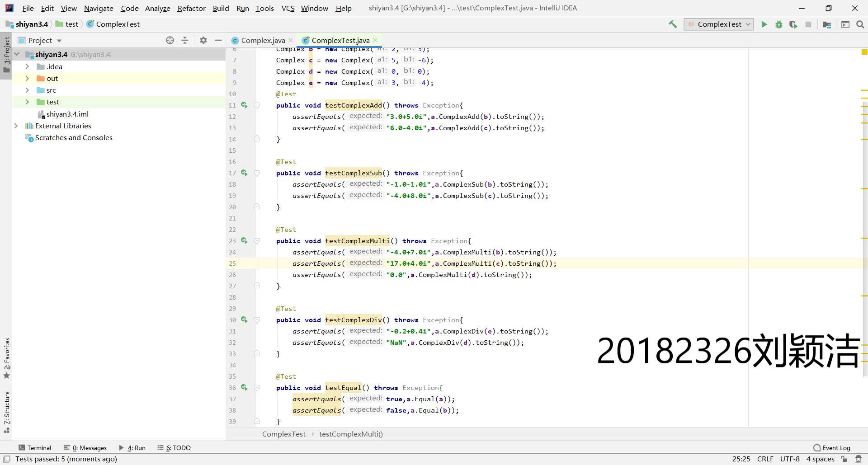This screenshot has width=868, height=465.
Task: Open Project panel settings gear
Action: pos(203,40)
